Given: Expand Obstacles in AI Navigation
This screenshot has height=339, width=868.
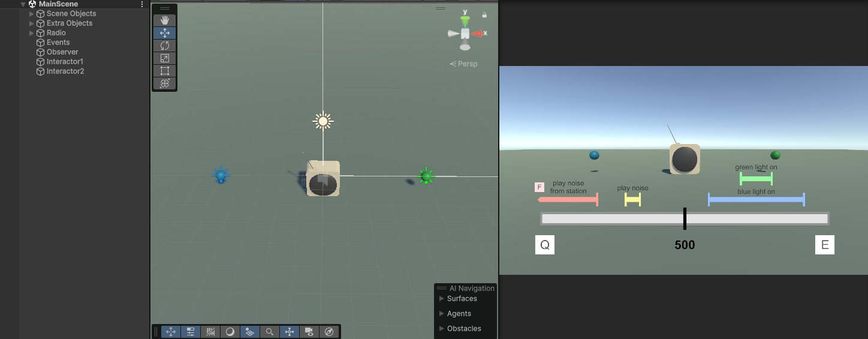Looking at the screenshot, I should pyautogui.click(x=442, y=328).
